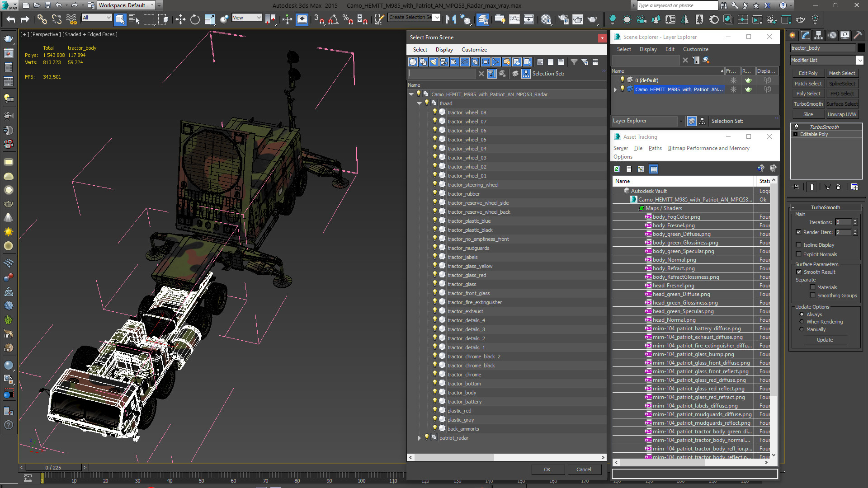Enable Separate by Materials checkbox

[812, 287]
